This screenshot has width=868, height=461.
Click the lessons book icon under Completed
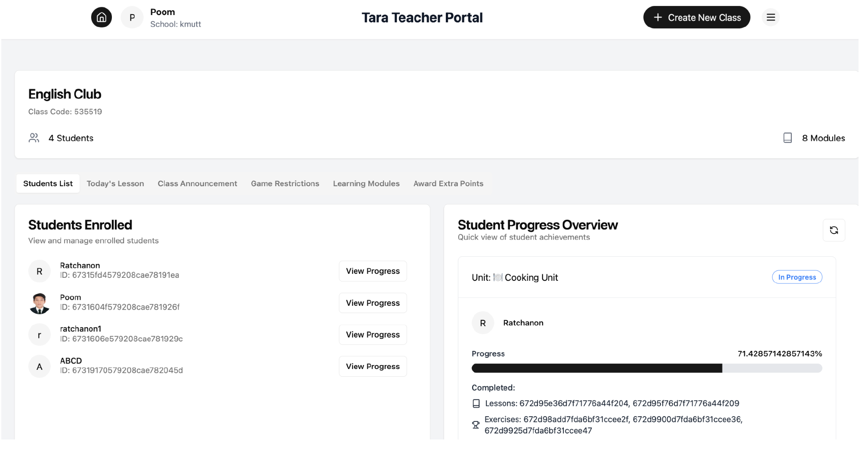476,403
